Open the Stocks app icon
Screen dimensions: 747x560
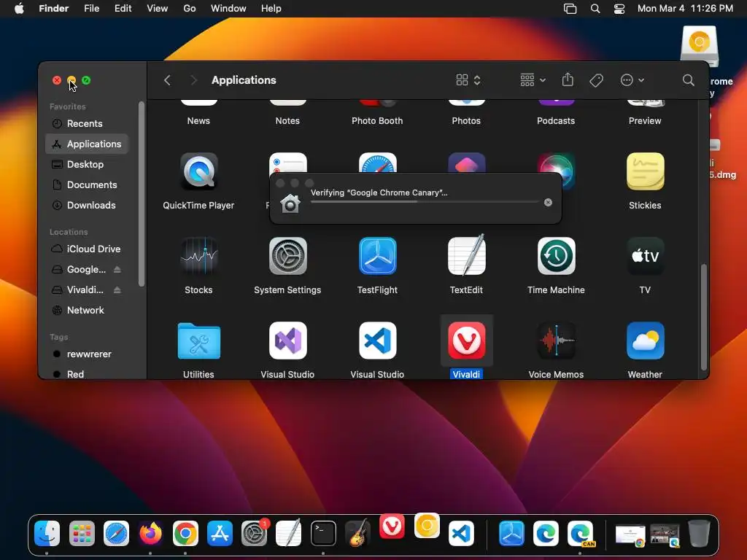pyautogui.click(x=198, y=256)
